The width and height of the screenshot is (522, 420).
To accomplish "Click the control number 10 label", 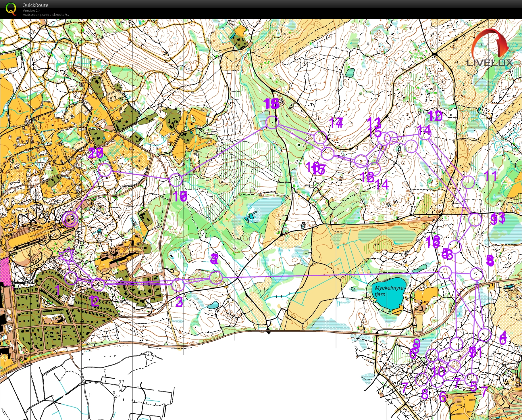I will pyautogui.click(x=439, y=371).
